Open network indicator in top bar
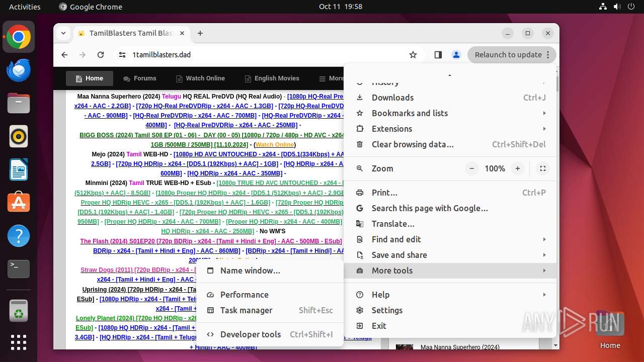The width and height of the screenshot is (644, 362). tap(603, 7)
